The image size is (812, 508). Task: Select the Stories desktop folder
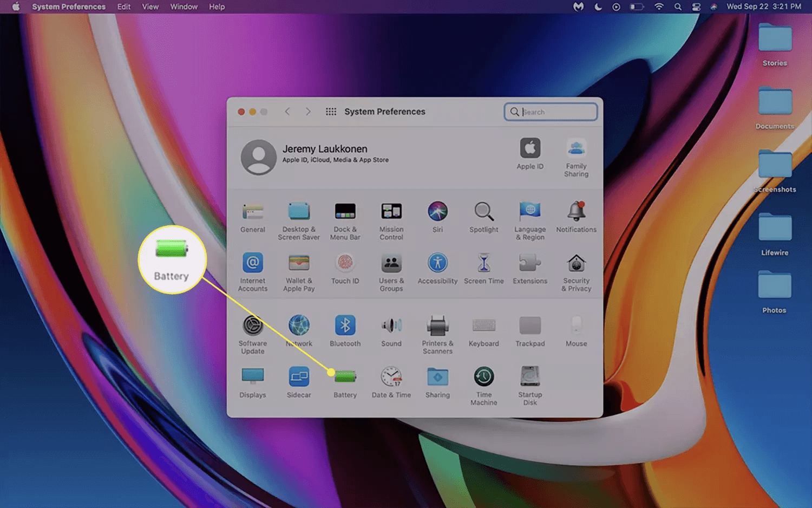(775, 45)
